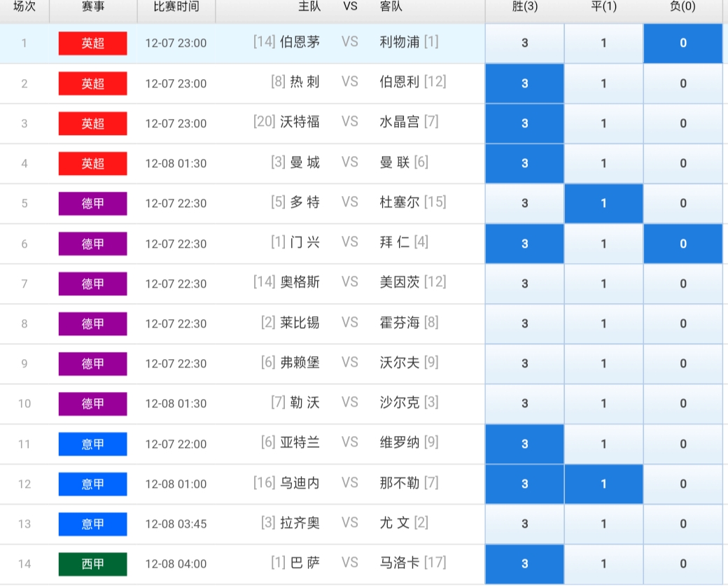Select draw (1) for 莱比锡 vs 霍芬海
This screenshot has height=588, width=728.
(603, 323)
